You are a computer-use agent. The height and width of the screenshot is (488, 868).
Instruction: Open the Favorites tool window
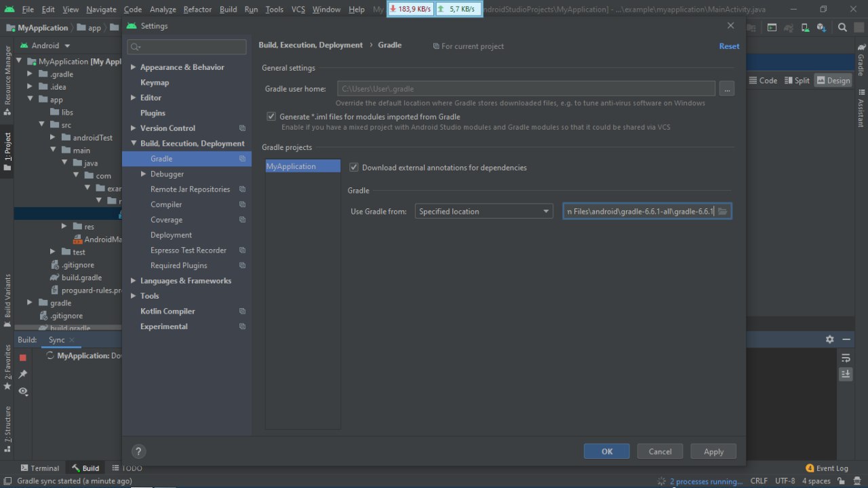[x=7, y=367]
